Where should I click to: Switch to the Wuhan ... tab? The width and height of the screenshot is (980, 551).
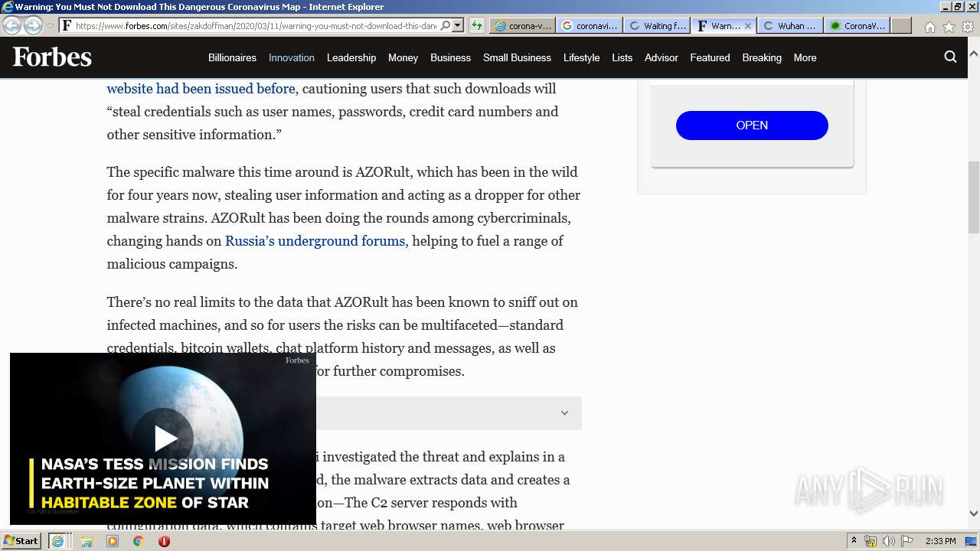pos(791,25)
